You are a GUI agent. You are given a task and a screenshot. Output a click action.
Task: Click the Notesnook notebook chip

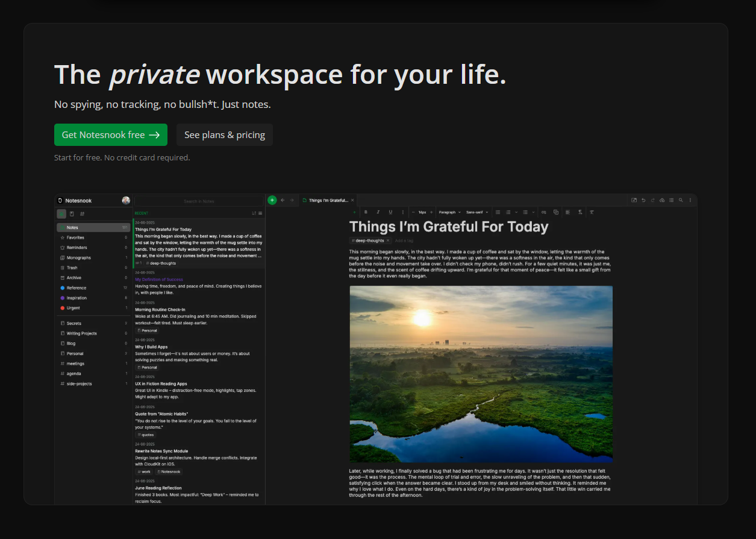pyautogui.click(x=169, y=471)
